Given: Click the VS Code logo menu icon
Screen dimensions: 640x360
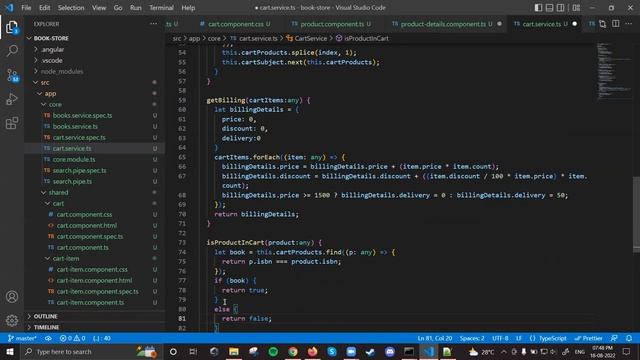Looking at the screenshot, I should pos(9,8).
